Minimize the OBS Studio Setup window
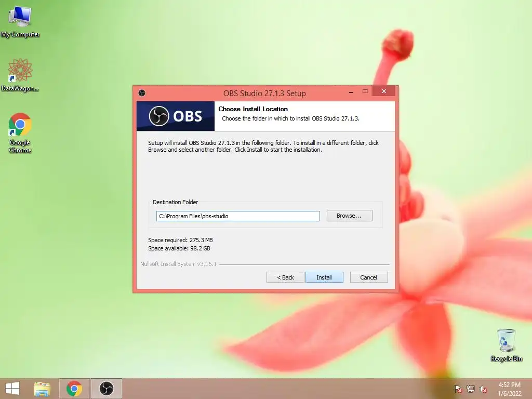Screen dimensions: 532x399 [351, 91]
